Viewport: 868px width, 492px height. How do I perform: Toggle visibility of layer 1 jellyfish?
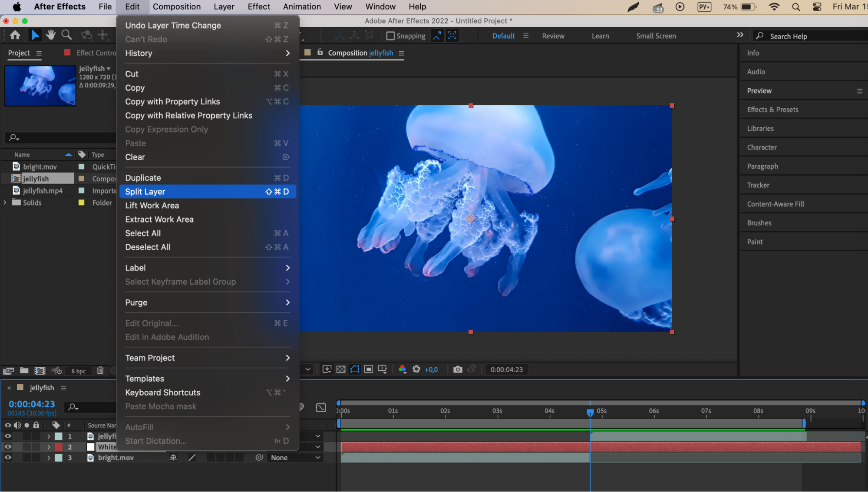tap(8, 436)
